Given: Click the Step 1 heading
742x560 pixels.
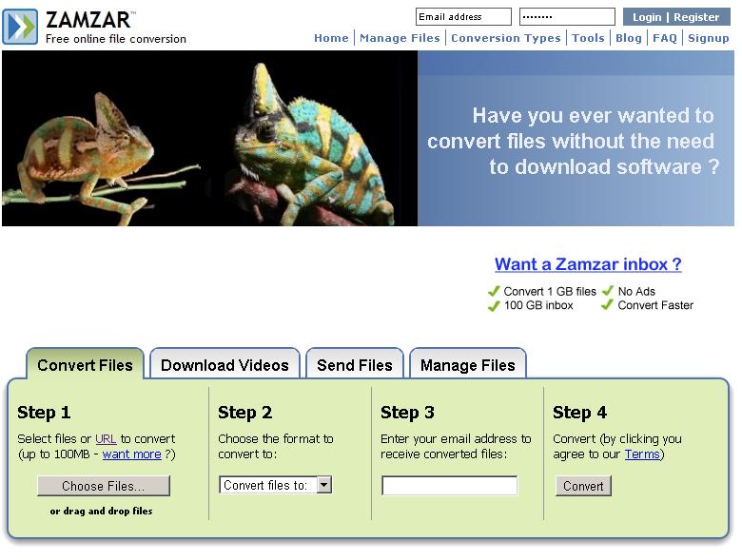Looking at the screenshot, I should pos(44,413).
